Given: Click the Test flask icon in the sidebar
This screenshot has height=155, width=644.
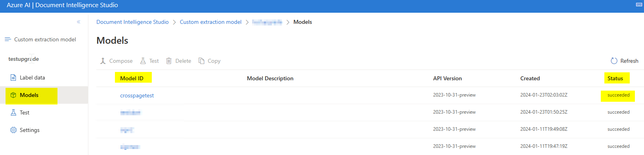Looking at the screenshot, I should [13, 112].
